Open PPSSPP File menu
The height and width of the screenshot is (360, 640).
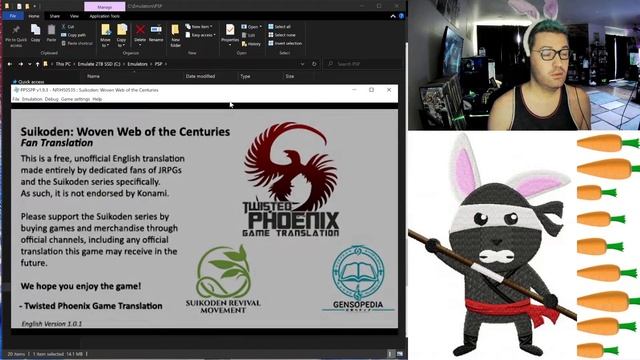(x=16, y=99)
